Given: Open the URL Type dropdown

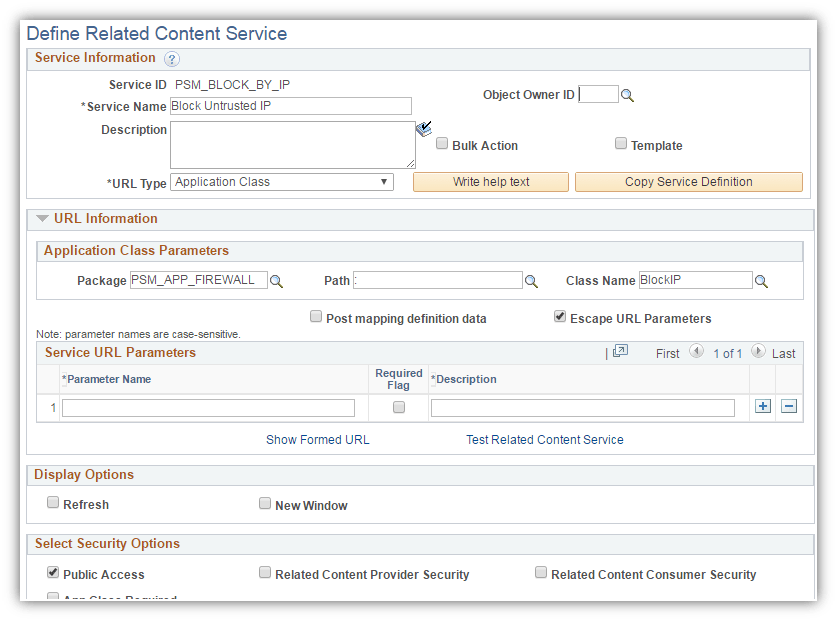Looking at the screenshot, I should pos(385,181).
